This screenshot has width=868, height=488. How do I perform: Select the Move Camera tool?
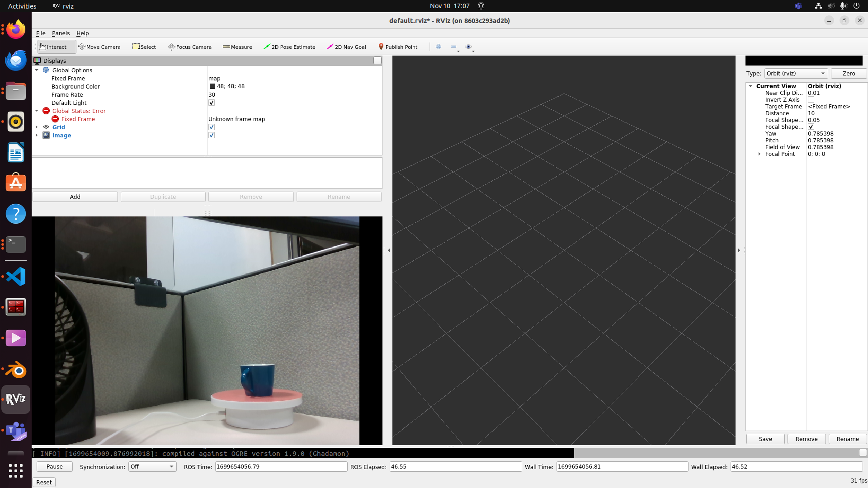click(x=99, y=47)
